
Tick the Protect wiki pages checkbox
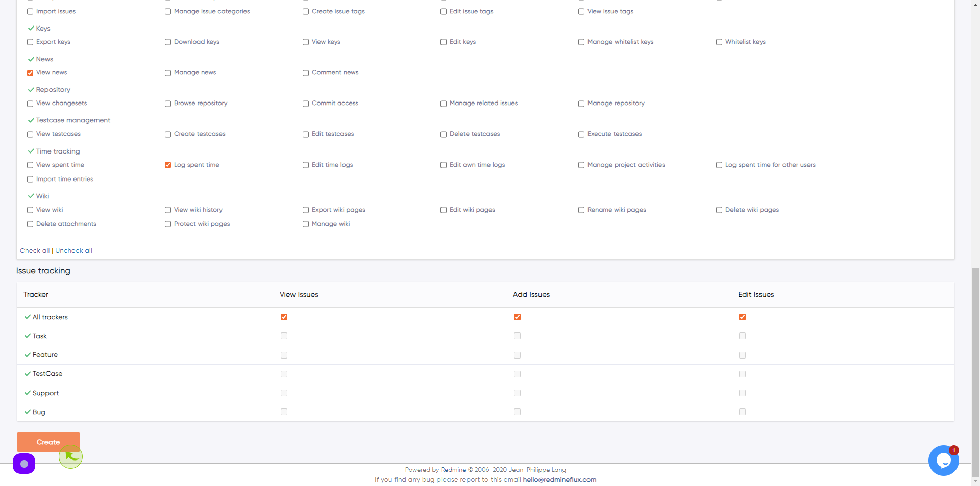pyautogui.click(x=168, y=224)
